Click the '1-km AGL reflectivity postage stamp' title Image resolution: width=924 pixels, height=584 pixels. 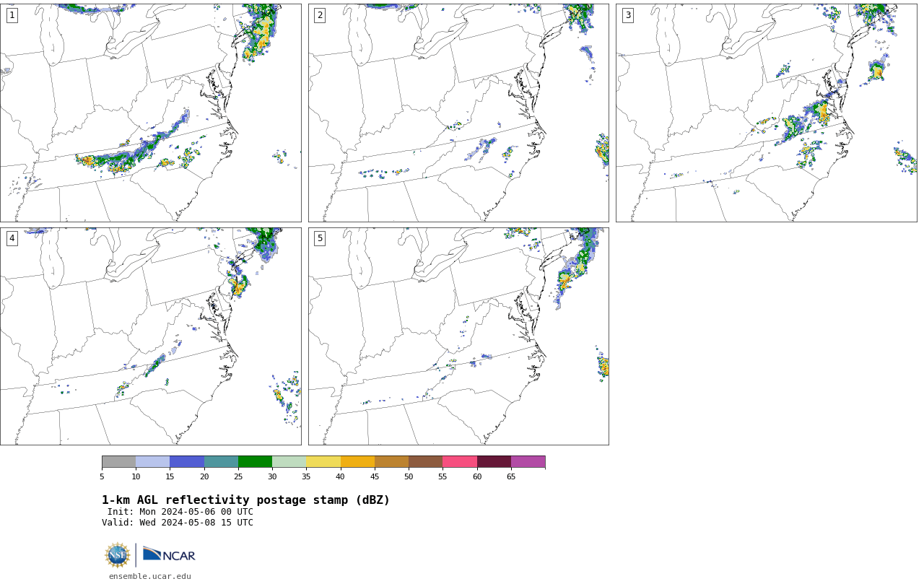(245, 500)
